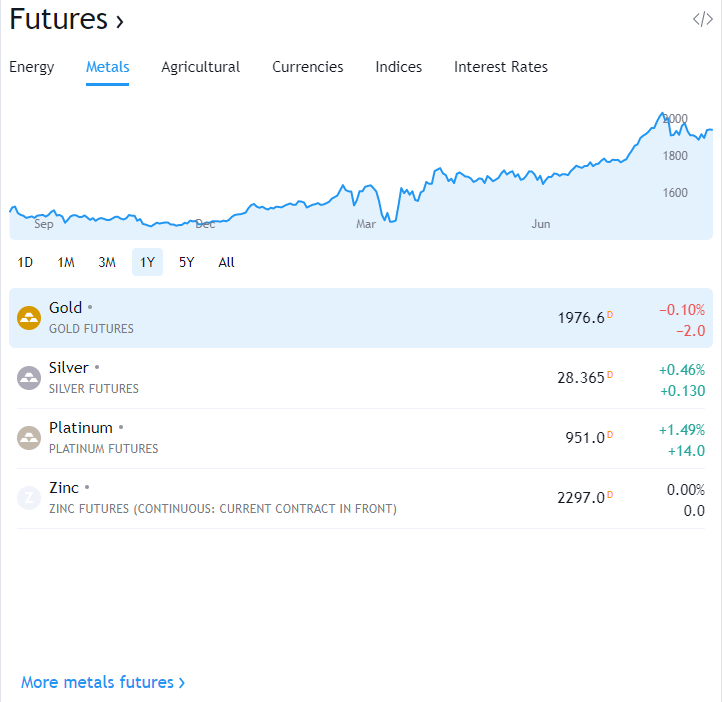Image resolution: width=723 pixels, height=702 pixels.
Task: Open the embed code icon
Action: (x=702, y=19)
